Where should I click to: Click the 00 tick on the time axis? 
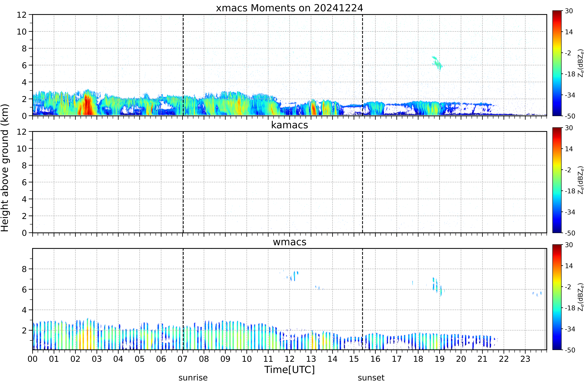click(x=33, y=359)
